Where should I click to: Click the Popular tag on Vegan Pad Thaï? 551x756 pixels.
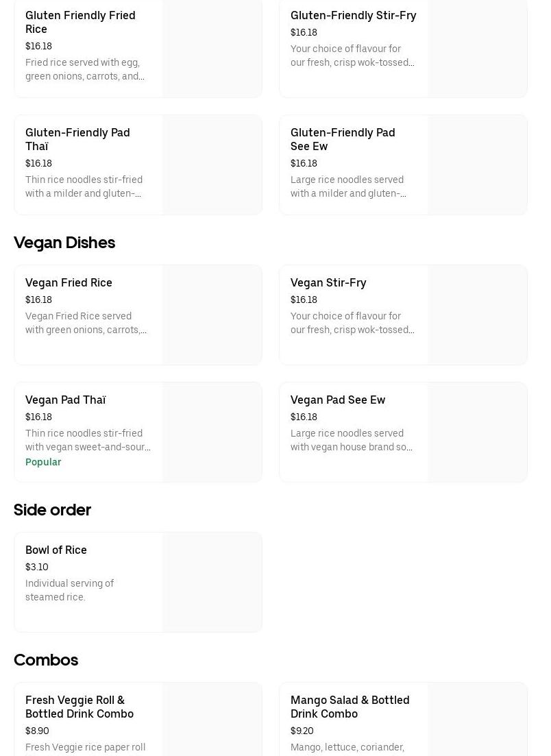pyautogui.click(x=43, y=462)
